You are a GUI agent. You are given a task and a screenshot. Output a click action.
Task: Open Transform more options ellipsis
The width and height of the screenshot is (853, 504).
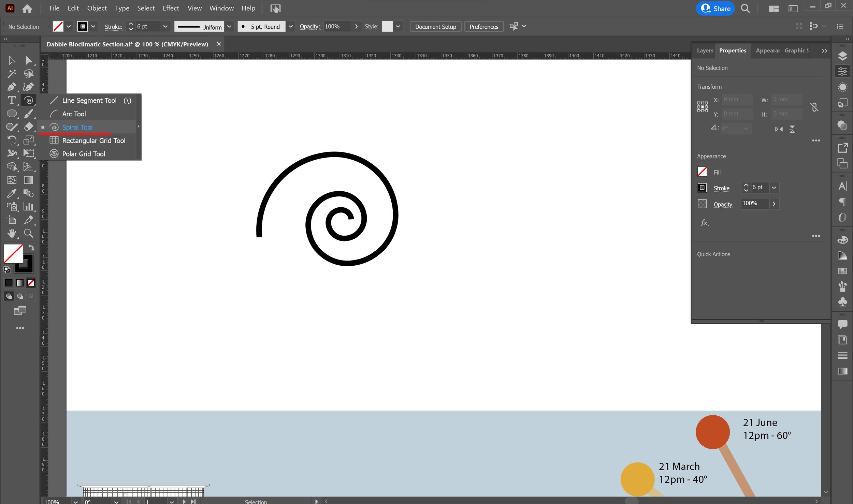[x=816, y=140]
